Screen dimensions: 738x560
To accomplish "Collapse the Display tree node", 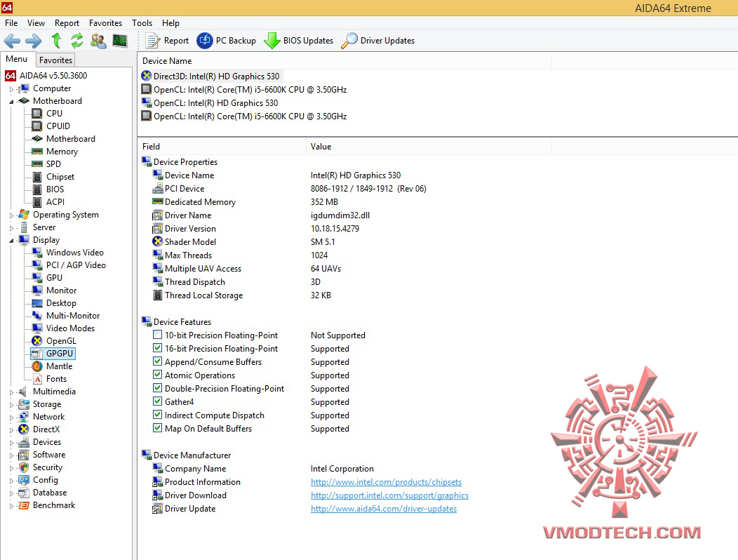I will coord(11,240).
